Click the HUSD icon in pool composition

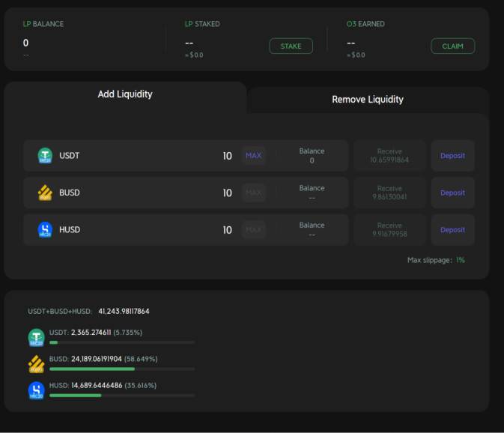click(x=36, y=390)
